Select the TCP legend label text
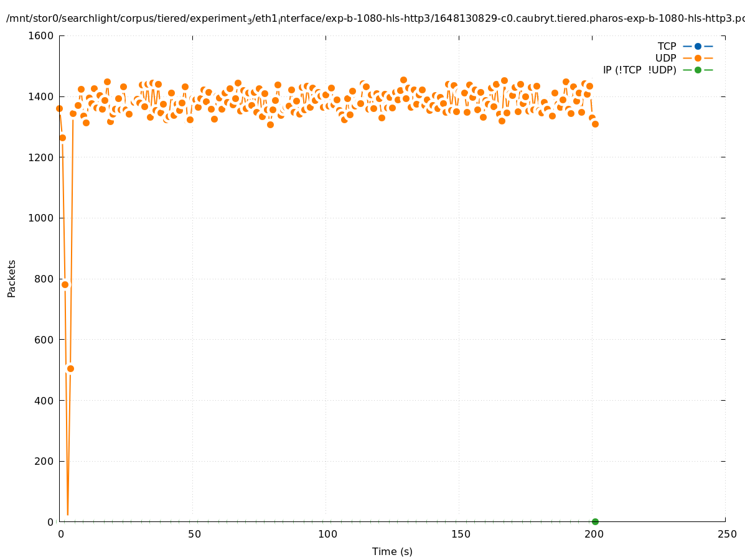The width and height of the screenshot is (745, 560). coord(667,46)
